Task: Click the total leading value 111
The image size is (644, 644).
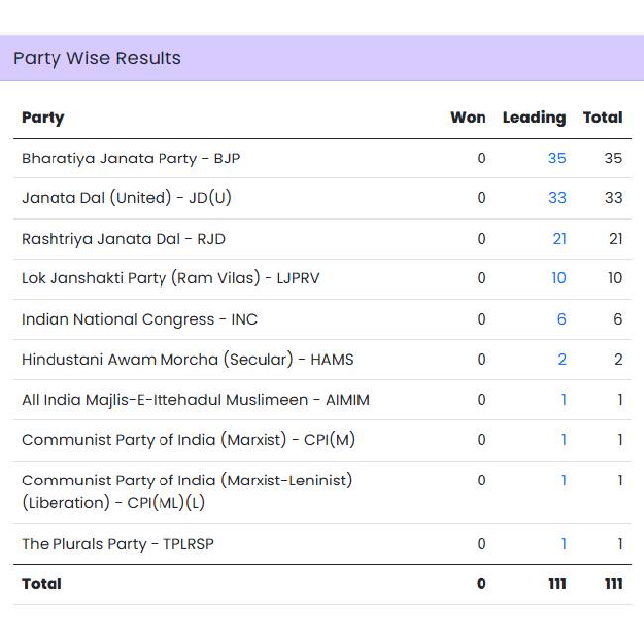Action: (557, 584)
